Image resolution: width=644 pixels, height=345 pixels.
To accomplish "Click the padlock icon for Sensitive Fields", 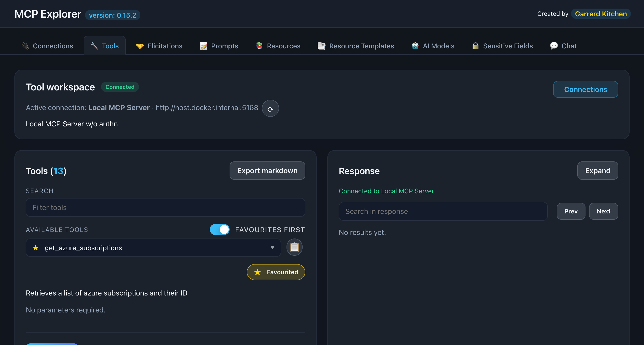I will tap(475, 46).
